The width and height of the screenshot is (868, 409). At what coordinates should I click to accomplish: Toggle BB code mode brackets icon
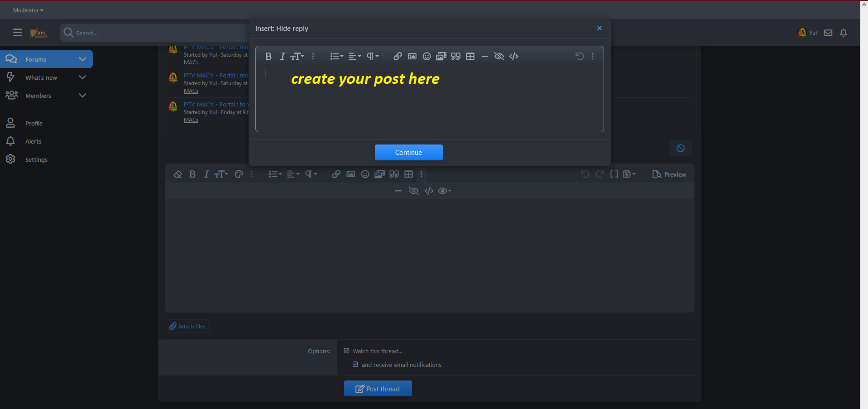point(614,174)
